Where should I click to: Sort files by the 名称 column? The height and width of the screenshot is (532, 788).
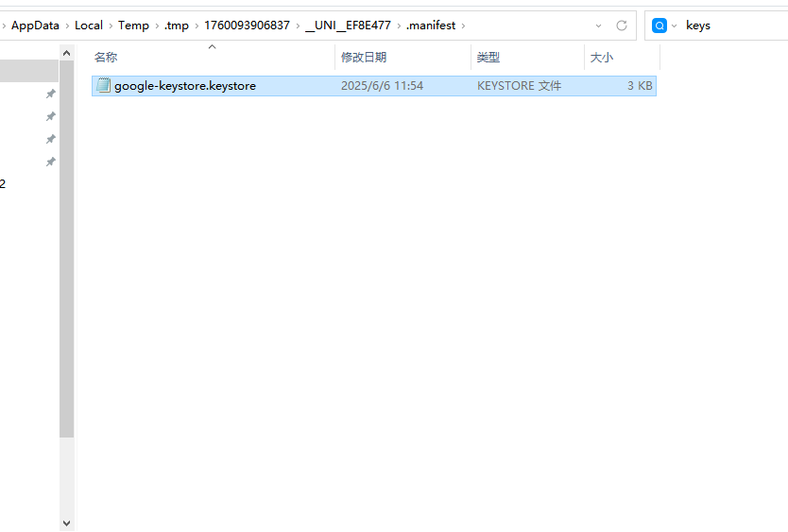click(106, 58)
